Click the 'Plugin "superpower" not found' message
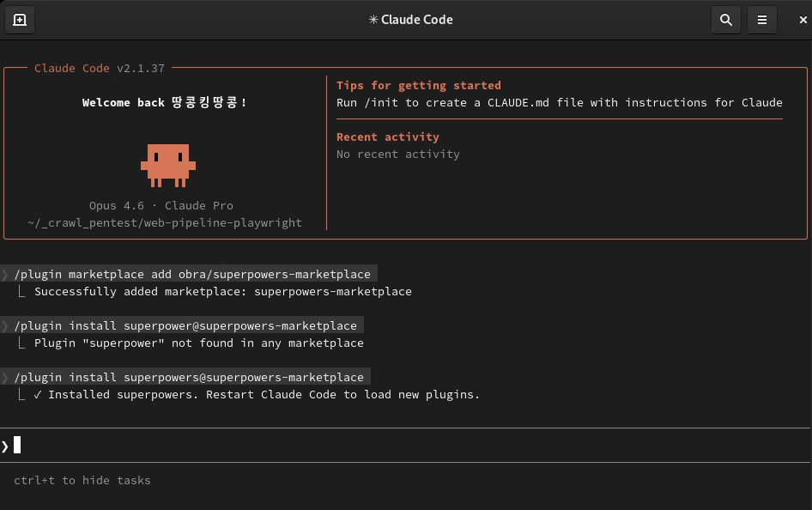This screenshot has width=812, height=510. pyautogui.click(x=199, y=343)
